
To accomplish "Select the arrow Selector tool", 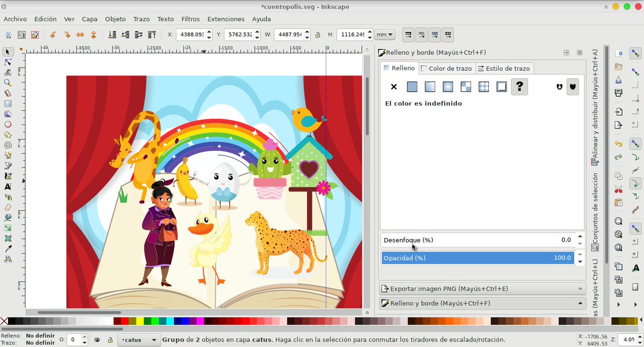I will (x=8, y=52).
